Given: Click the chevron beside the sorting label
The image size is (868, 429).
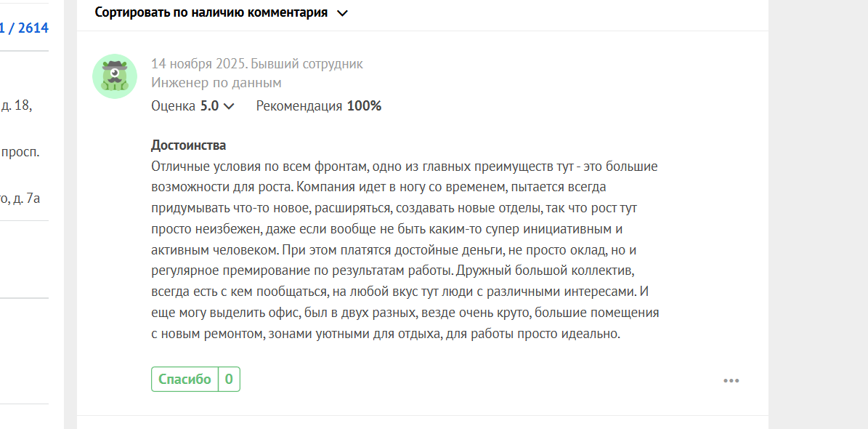Looking at the screenshot, I should coord(343,13).
